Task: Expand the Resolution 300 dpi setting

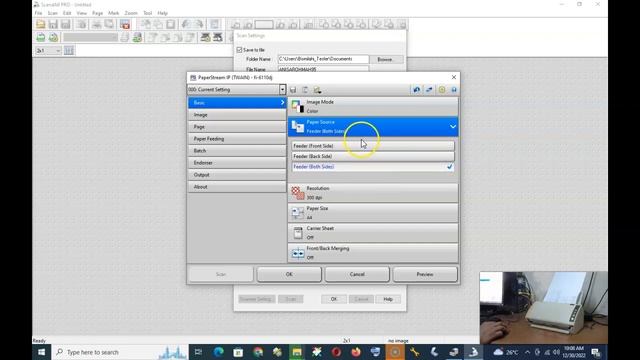Action: pyautogui.click(x=373, y=193)
